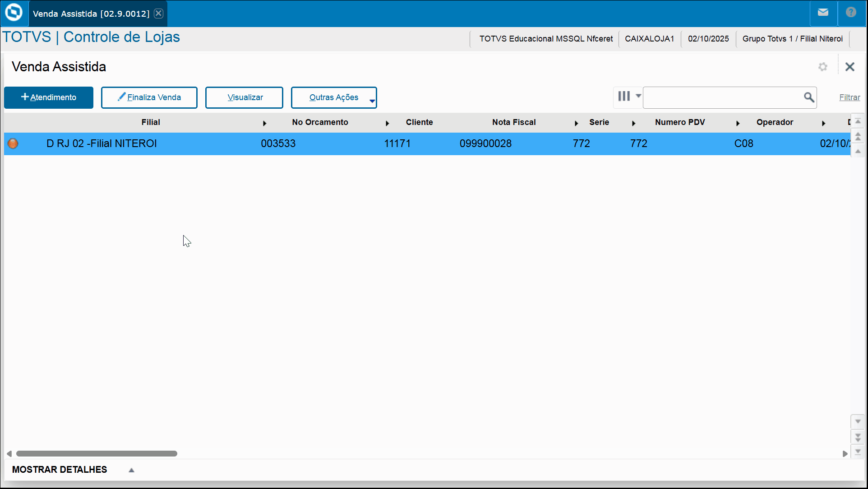This screenshot has width=868, height=489.
Task: Click the TOTVS logo icon
Action: [14, 13]
